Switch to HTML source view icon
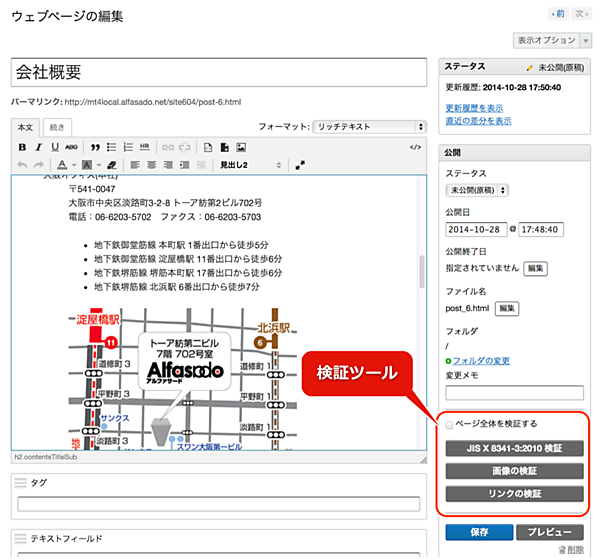Image resolution: width=600 pixels, height=560 pixels. tap(415, 147)
